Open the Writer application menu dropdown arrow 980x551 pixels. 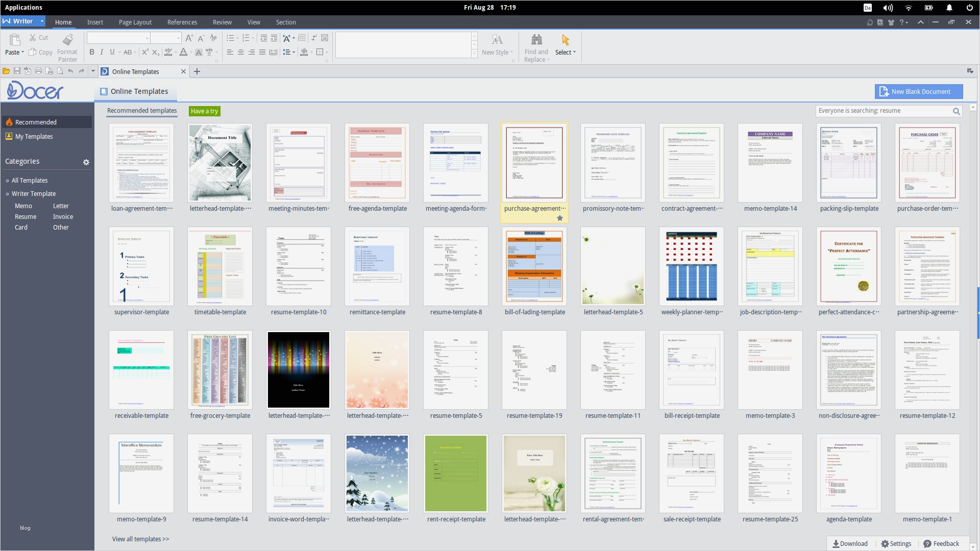coord(42,21)
